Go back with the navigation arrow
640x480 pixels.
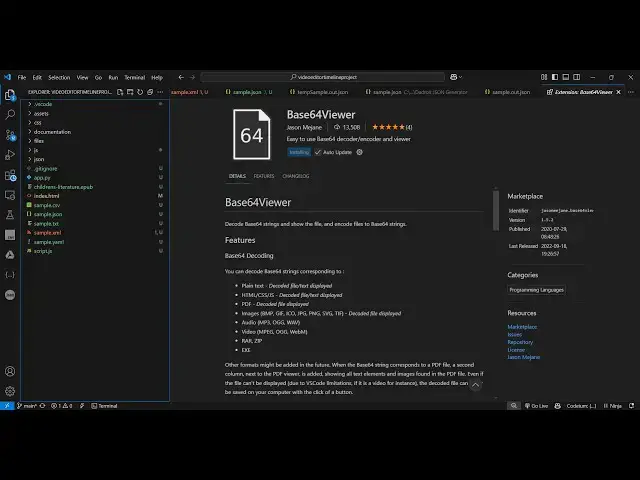(181, 77)
